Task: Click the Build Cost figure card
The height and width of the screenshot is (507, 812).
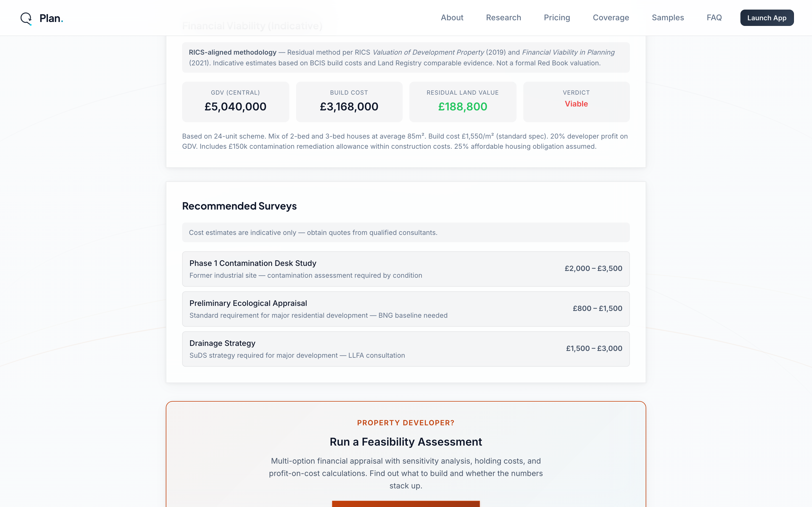Action: [x=349, y=102]
